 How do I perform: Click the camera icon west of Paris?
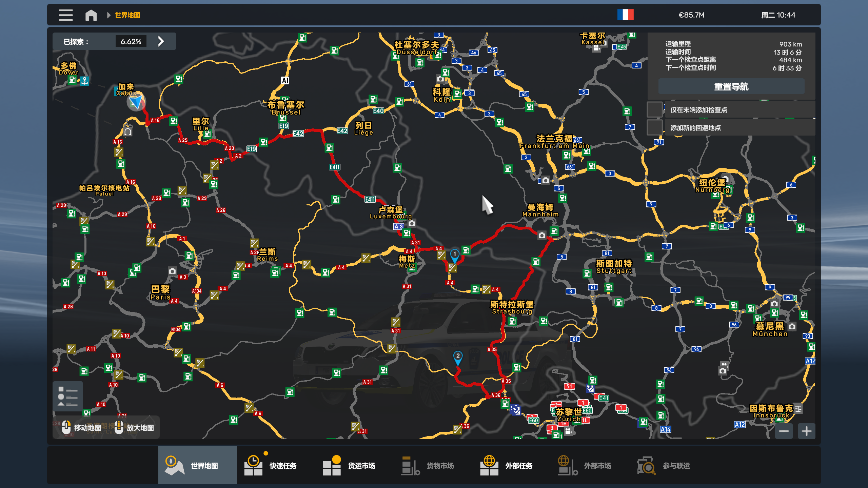tap(172, 271)
